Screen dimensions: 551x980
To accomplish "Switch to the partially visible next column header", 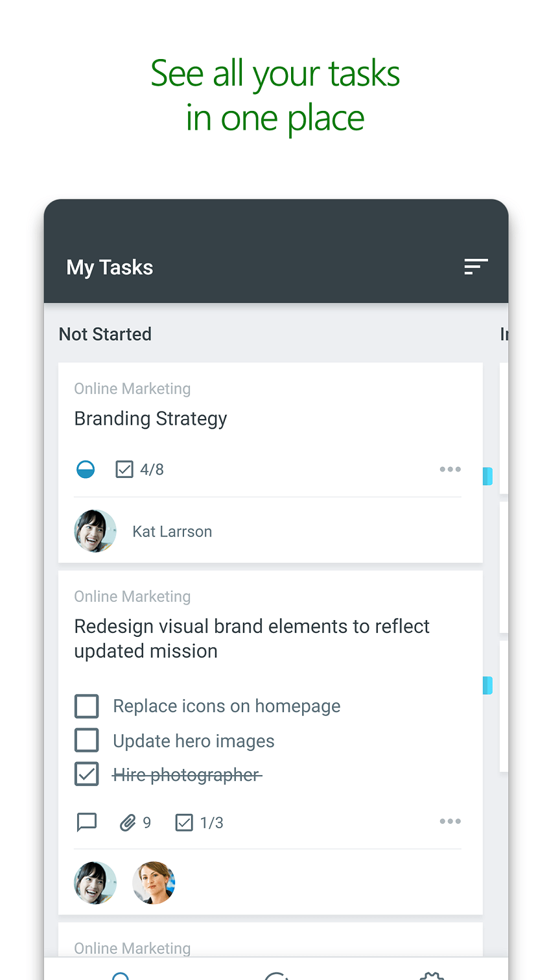I will click(504, 334).
